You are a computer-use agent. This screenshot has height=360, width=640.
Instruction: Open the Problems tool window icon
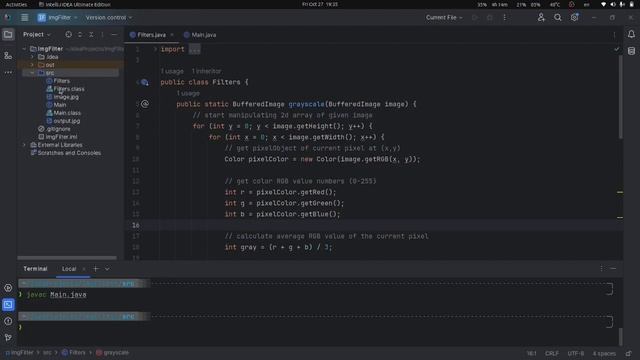click(8, 321)
